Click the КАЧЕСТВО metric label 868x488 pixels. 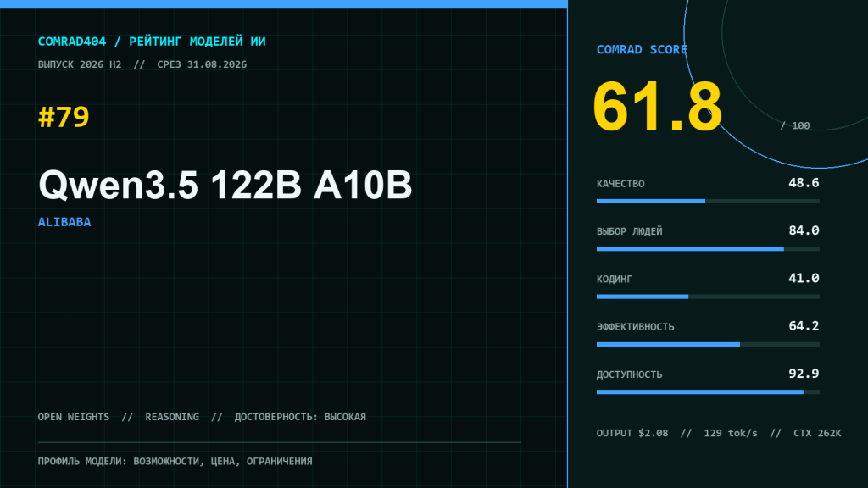pos(620,184)
